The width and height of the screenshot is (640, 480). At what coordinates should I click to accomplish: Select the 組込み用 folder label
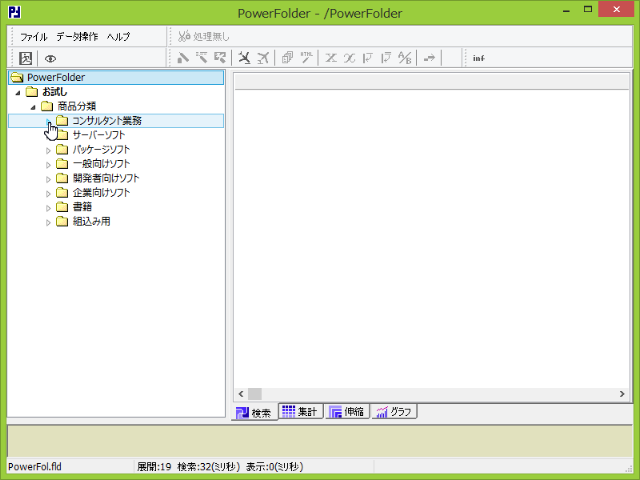click(91, 221)
